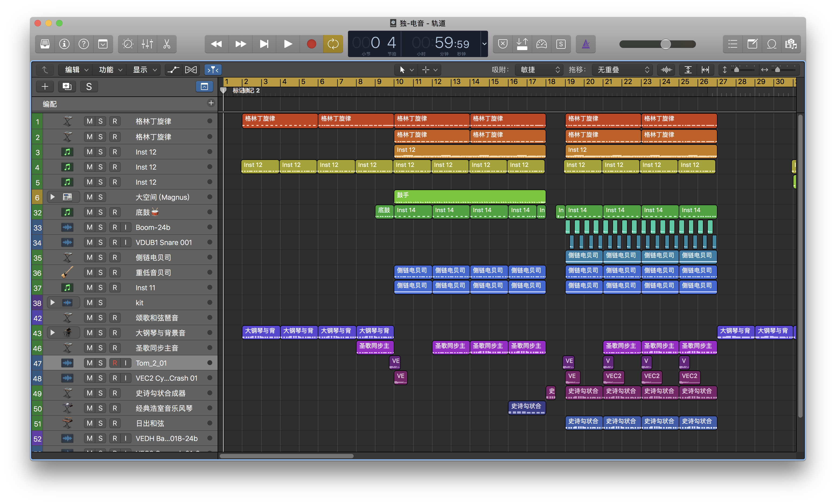
Task: Click the 日出和弦 keyboard instrument icon
Action: [67, 423]
